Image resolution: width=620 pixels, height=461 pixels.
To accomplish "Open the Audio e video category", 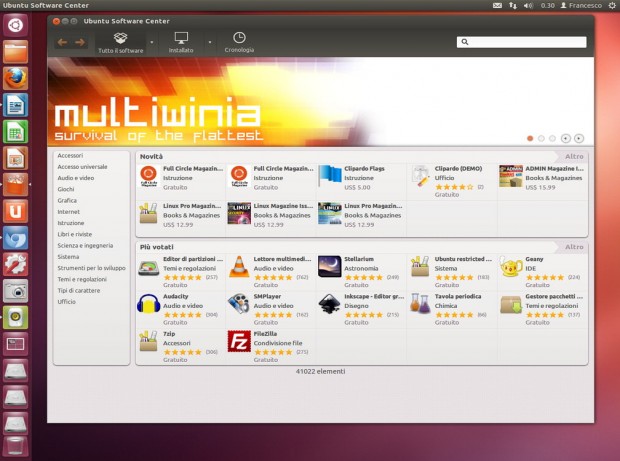I will pos(76,178).
